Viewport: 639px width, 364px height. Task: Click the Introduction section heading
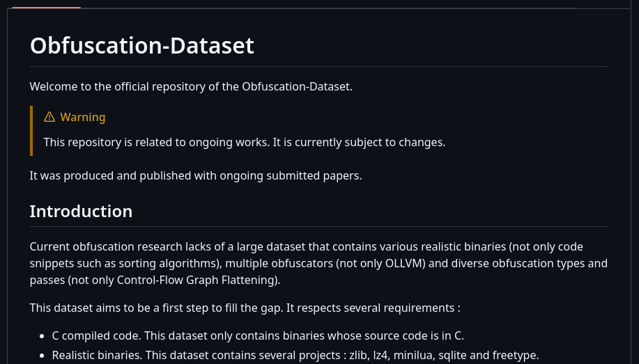(x=81, y=212)
